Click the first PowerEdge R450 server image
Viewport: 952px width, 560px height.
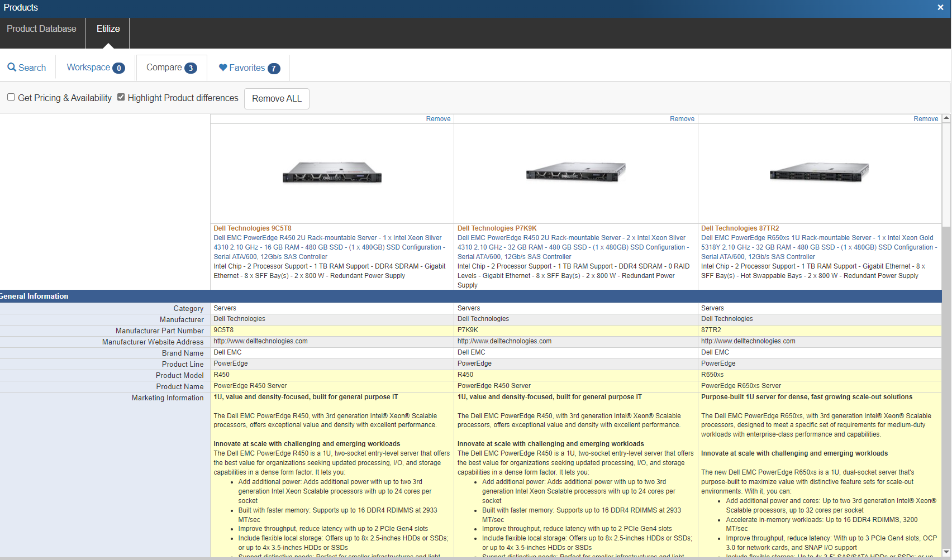pyautogui.click(x=332, y=173)
